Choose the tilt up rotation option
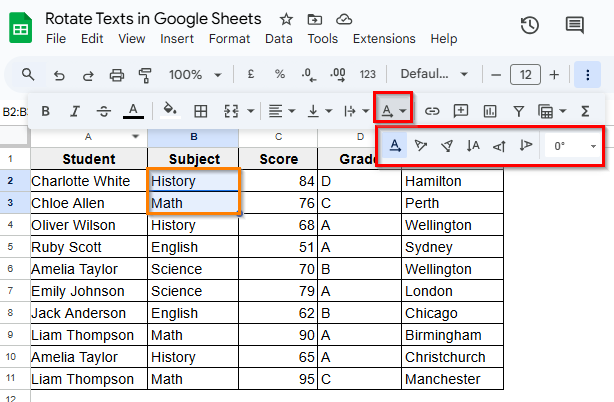 pos(421,146)
